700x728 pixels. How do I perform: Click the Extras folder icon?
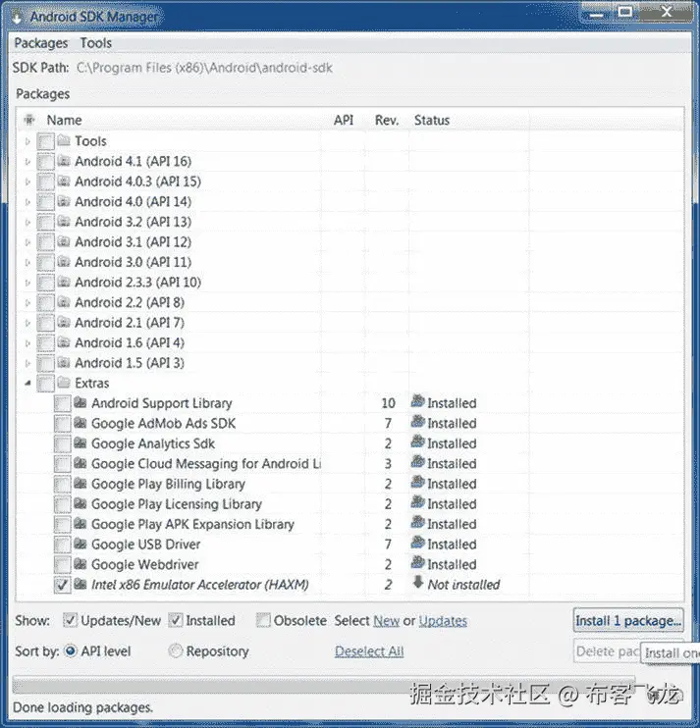pos(64,383)
